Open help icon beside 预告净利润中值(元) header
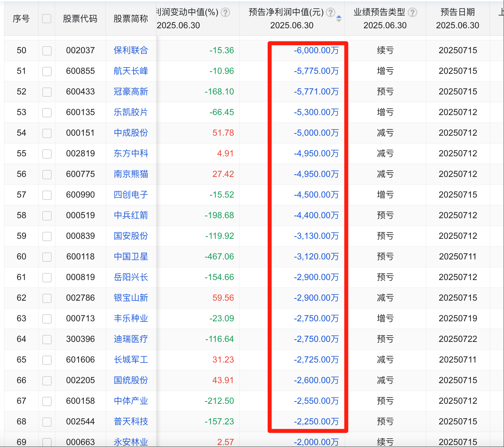This screenshot has height=447, width=504. click(x=330, y=12)
